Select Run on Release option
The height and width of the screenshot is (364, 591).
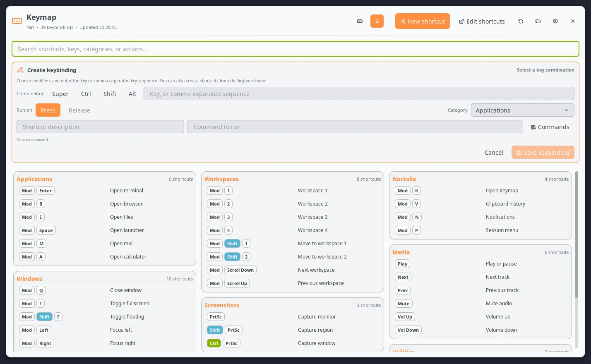[x=79, y=110]
